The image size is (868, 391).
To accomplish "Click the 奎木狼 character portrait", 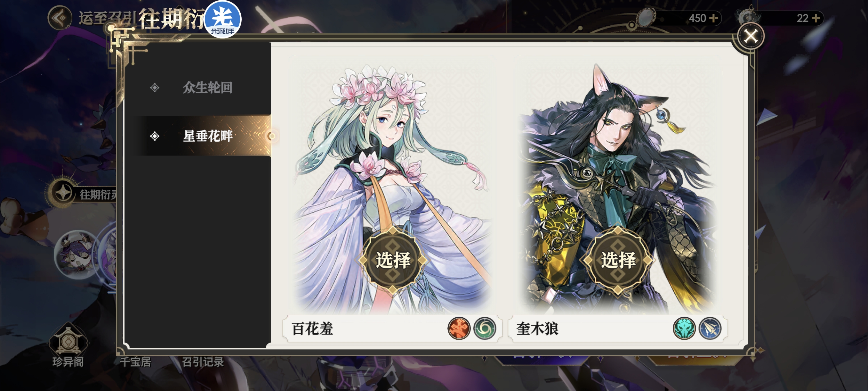I will pos(618,189).
